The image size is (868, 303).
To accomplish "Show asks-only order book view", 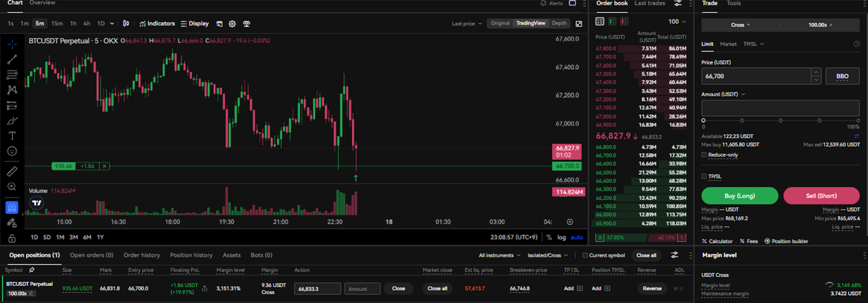I will click(624, 21).
